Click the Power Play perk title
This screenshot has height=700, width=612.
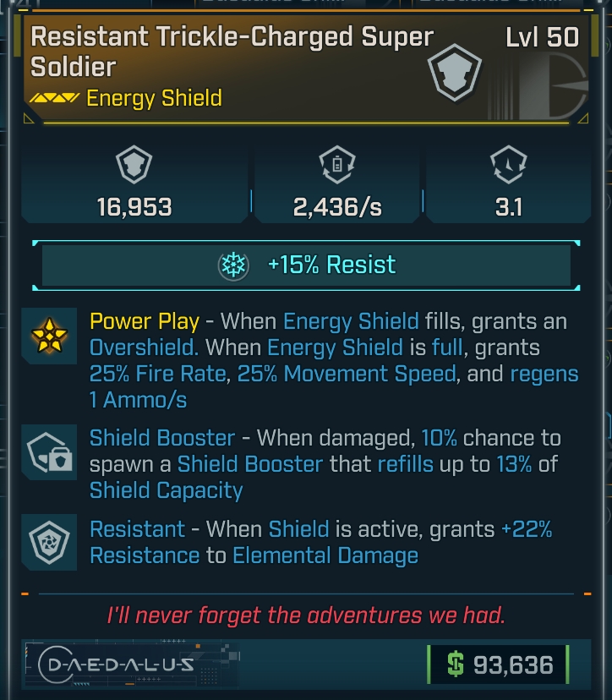tap(145, 321)
